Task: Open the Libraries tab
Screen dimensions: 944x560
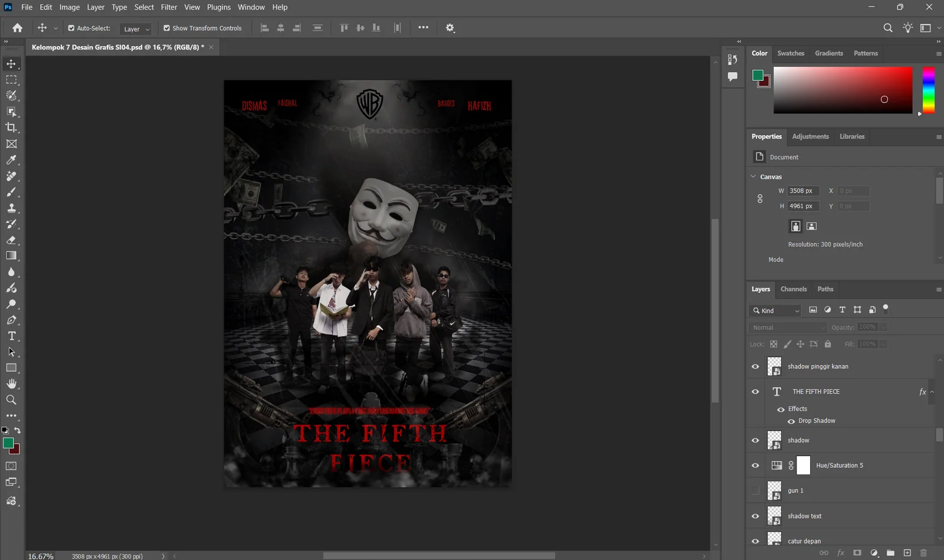Action: [x=852, y=136]
